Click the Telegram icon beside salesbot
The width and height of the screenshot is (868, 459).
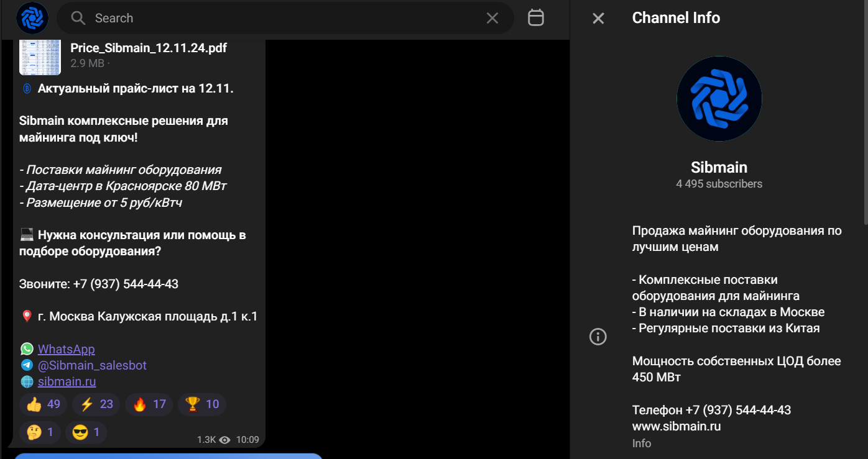click(x=27, y=365)
